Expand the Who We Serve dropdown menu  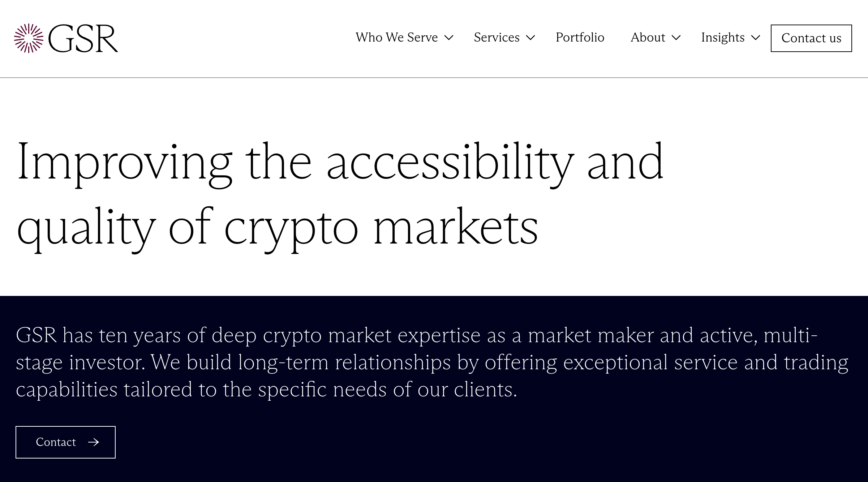(396, 37)
